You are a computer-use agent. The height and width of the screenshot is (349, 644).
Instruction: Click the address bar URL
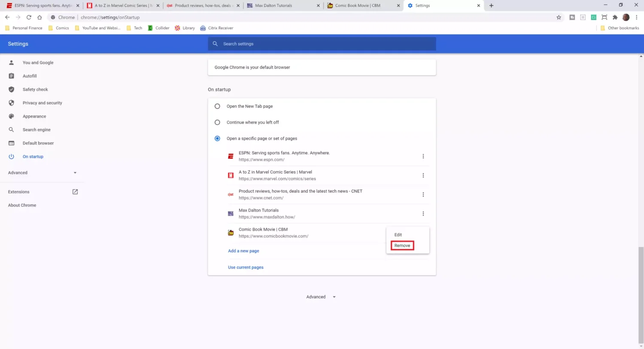110,17
